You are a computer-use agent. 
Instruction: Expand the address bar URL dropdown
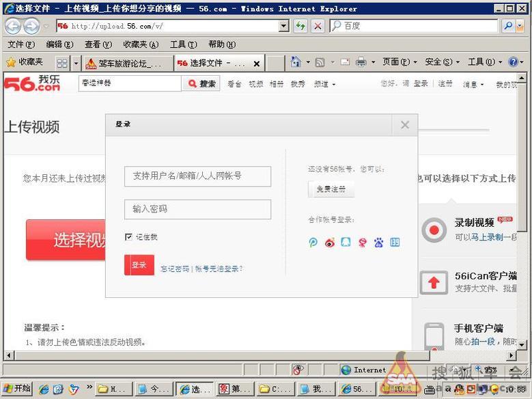[284, 26]
